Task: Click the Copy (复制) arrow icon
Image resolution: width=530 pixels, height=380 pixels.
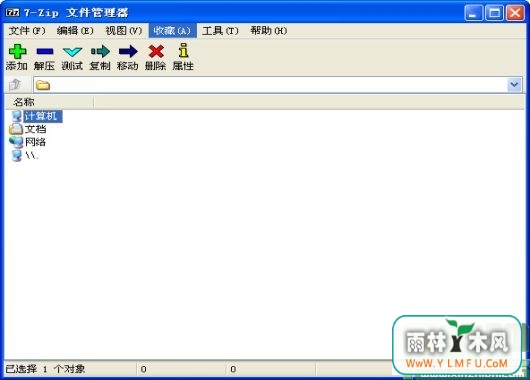Action: (100, 51)
